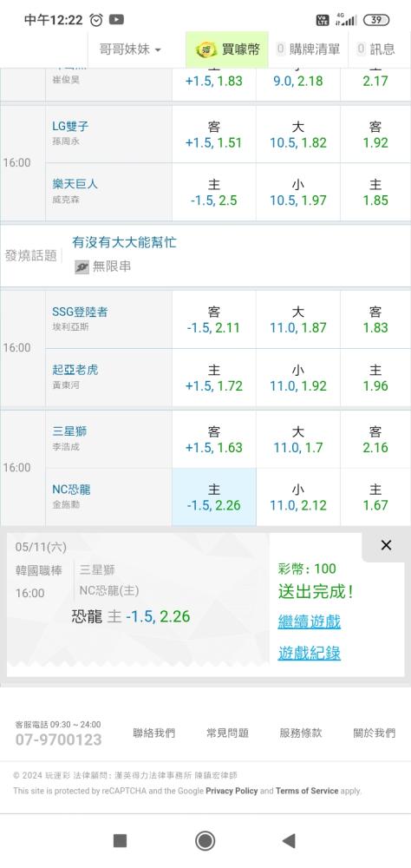The image size is (411, 868).
Task: Select SSG登陸者 over 11.0 bet
Action: coord(298,319)
